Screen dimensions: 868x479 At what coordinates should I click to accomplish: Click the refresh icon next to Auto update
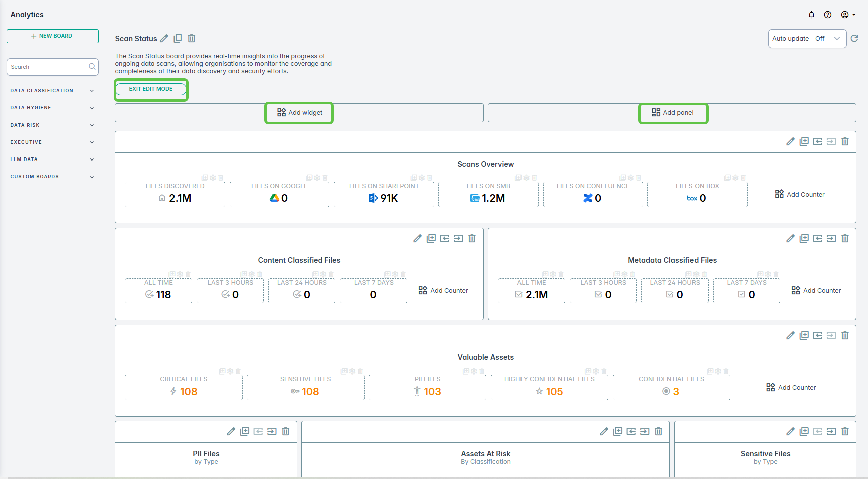pyautogui.click(x=854, y=39)
